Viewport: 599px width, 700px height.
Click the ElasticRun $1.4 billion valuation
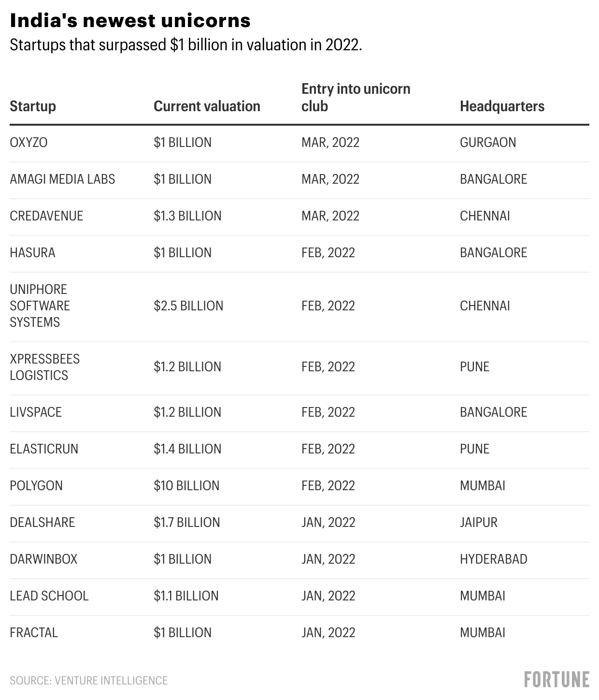click(x=187, y=449)
